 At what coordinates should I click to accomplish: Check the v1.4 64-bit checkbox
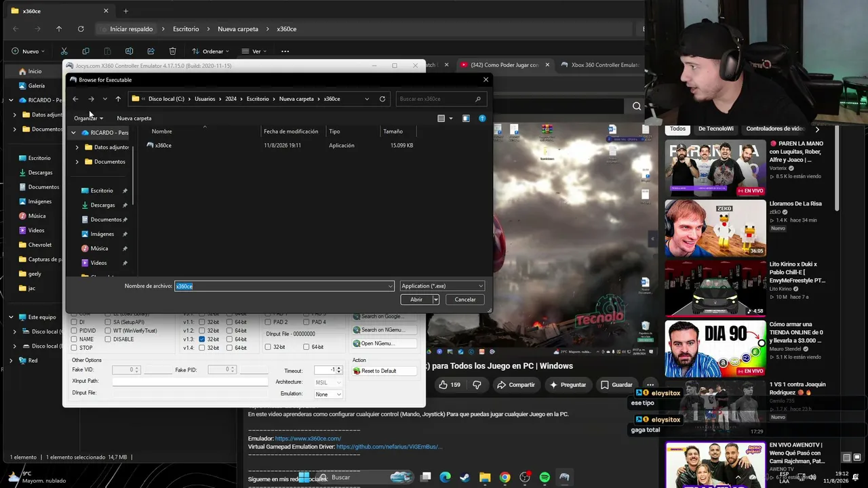(229, 348)
